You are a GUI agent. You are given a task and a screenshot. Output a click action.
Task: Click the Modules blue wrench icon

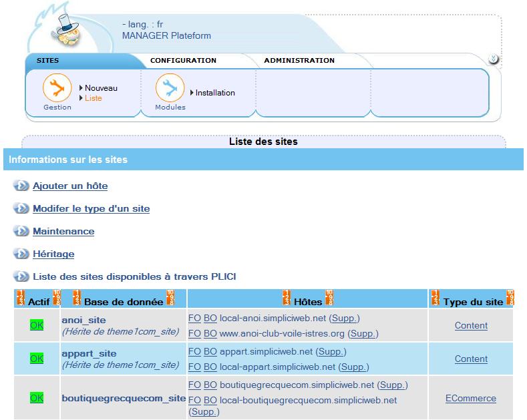[x=170, y=88]
